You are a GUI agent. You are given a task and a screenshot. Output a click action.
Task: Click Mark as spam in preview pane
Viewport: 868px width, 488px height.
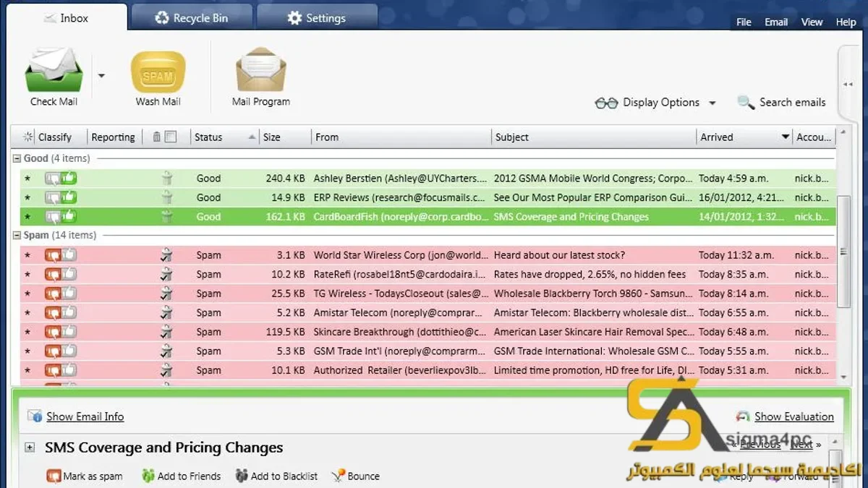[x=85, y=476]
